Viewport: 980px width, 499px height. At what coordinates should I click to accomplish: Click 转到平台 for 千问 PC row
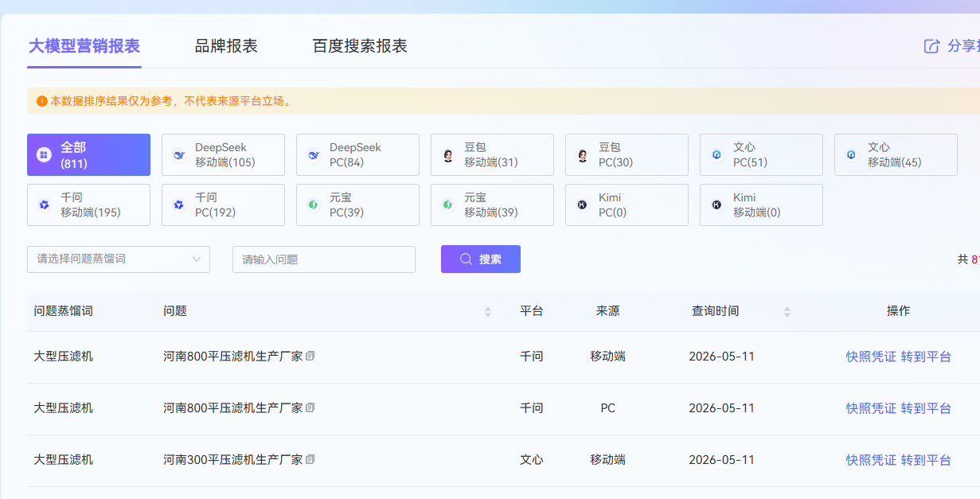pyautogui.click(x=926, y=408)
